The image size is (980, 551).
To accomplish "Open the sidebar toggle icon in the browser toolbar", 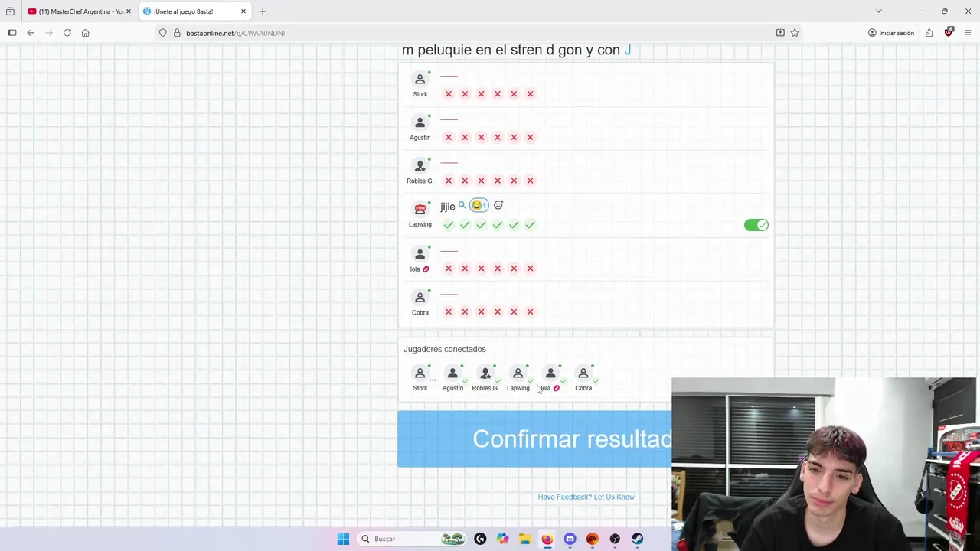I will (x=12, y=33).
